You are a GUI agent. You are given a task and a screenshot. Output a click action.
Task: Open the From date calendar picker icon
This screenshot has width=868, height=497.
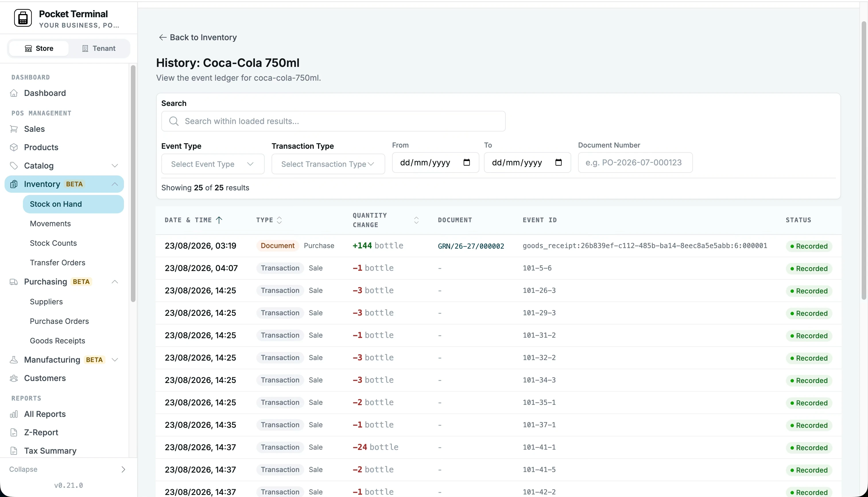click(467, 163)
